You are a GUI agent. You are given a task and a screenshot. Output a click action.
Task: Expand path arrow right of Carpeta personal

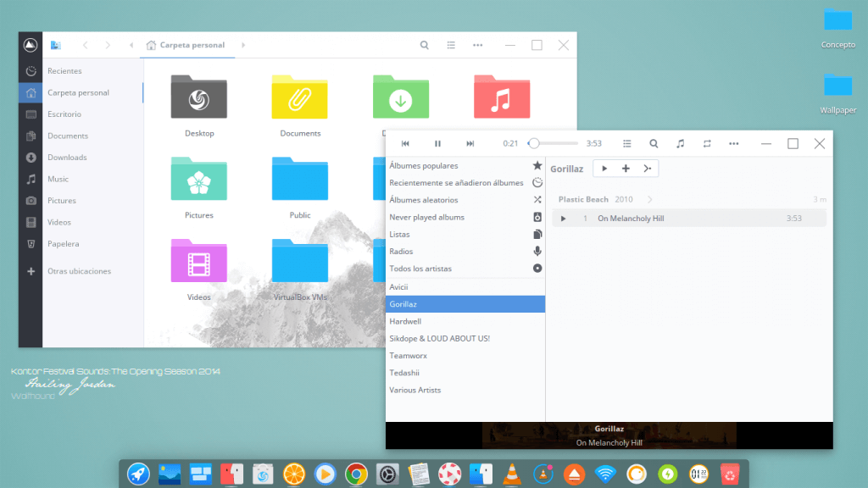point(243,46)
